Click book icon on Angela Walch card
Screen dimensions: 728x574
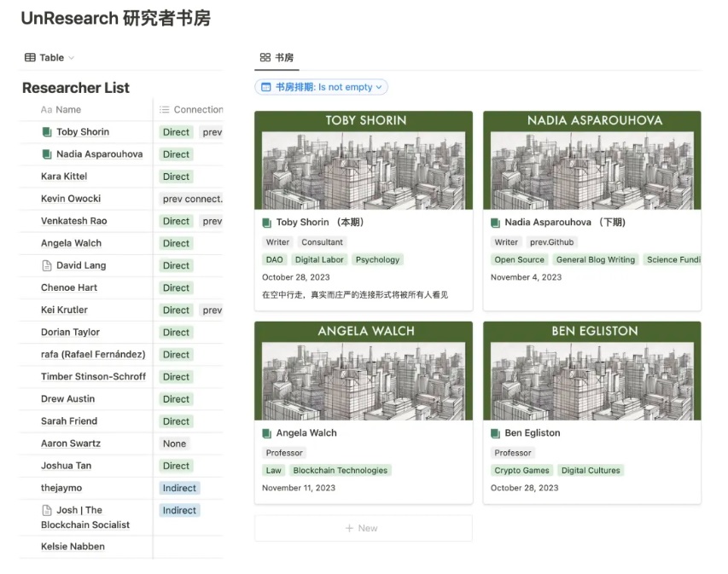click(267, 433)
